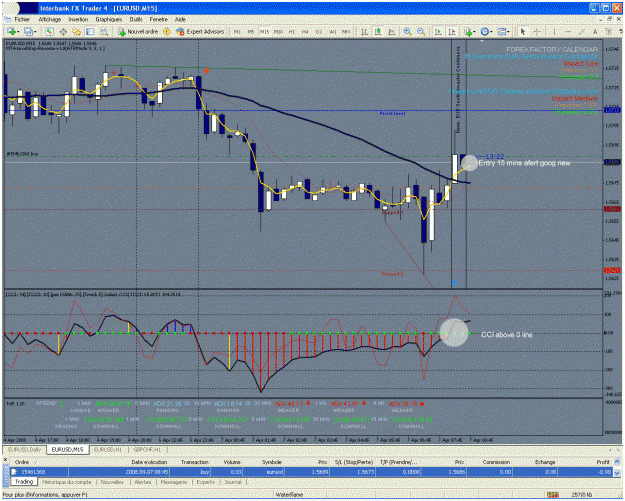
Task: Sort orders by Profit column header
Action: pos(603,462)
